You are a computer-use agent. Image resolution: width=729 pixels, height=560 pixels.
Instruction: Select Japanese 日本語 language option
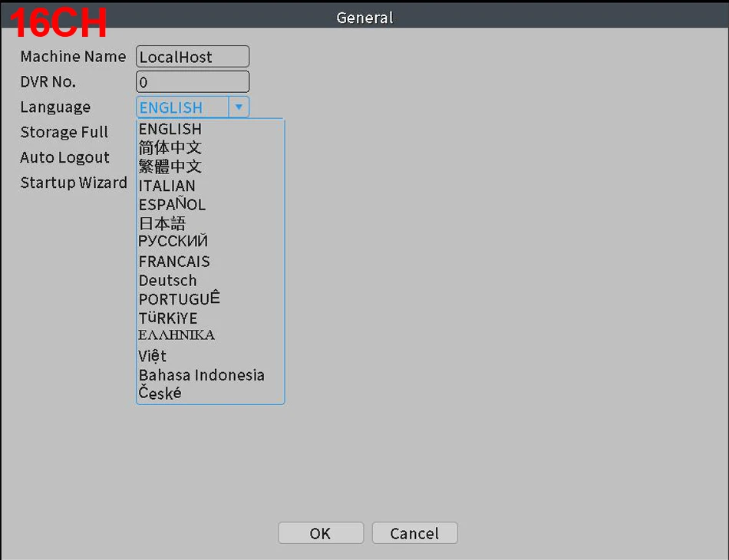click(x=162, y=223)
